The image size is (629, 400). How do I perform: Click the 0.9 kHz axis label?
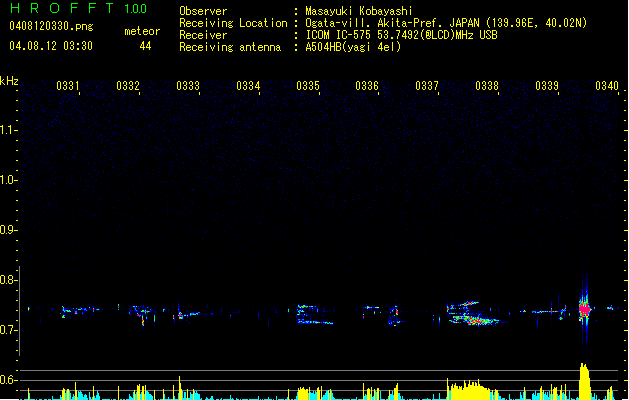tap(8, 230)
